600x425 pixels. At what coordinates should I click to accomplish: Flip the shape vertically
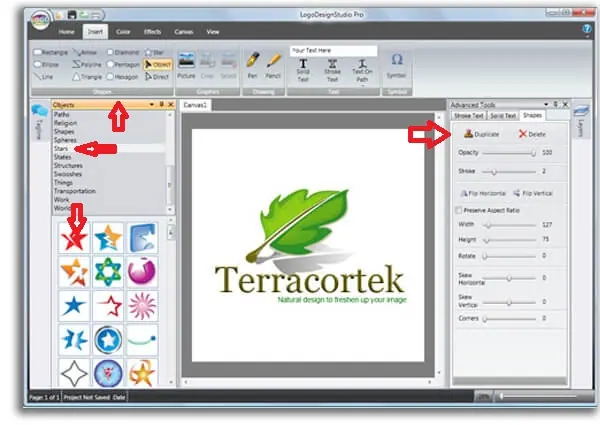pos(533,193)
